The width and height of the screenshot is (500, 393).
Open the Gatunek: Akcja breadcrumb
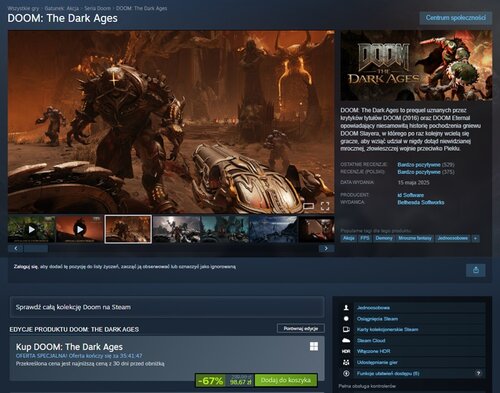[x=62, y=8]
